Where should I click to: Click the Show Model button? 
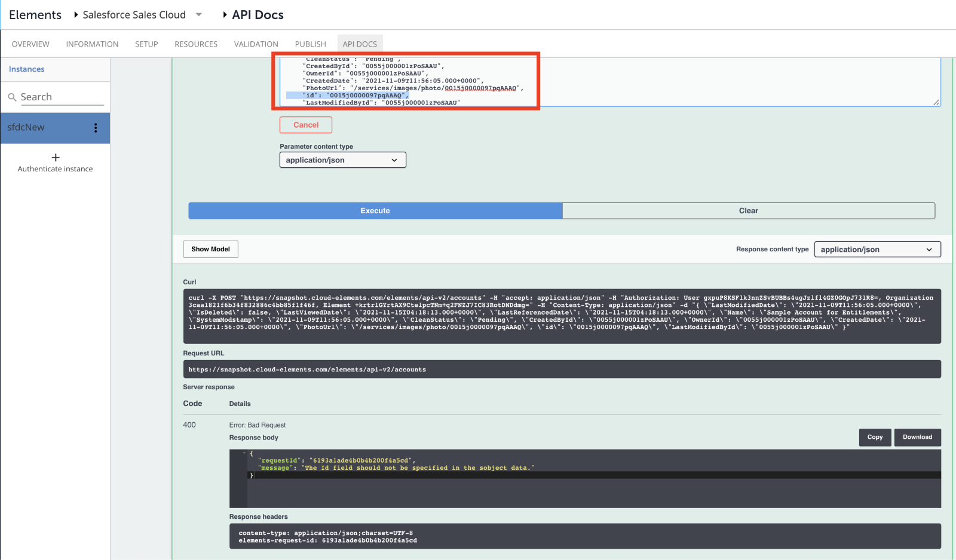tap(210, 249)
